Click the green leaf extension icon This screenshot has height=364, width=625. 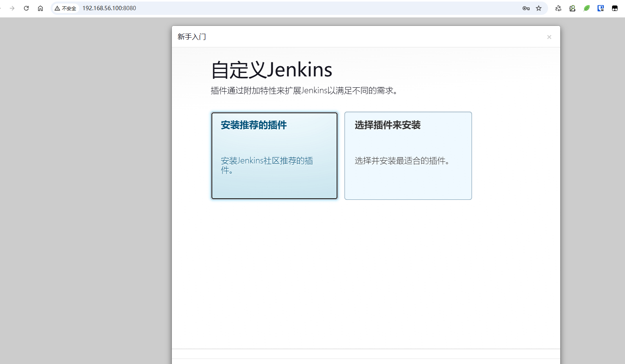(x=587, y=8)
